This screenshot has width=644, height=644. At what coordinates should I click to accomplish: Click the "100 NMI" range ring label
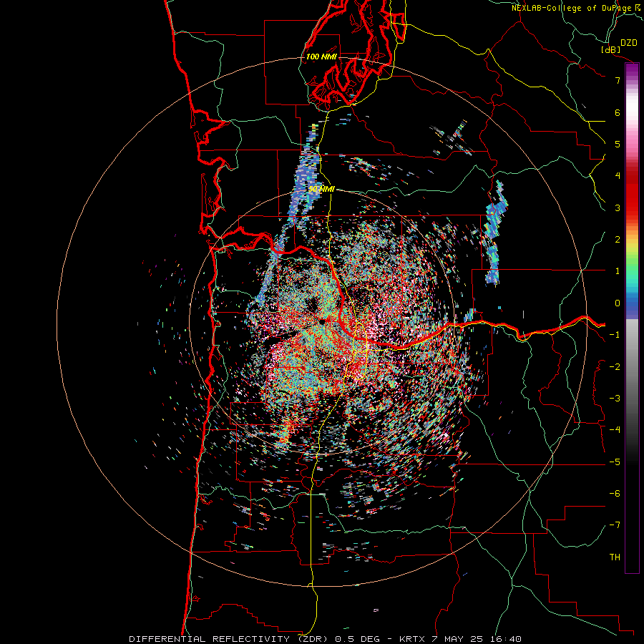(321, 57)
